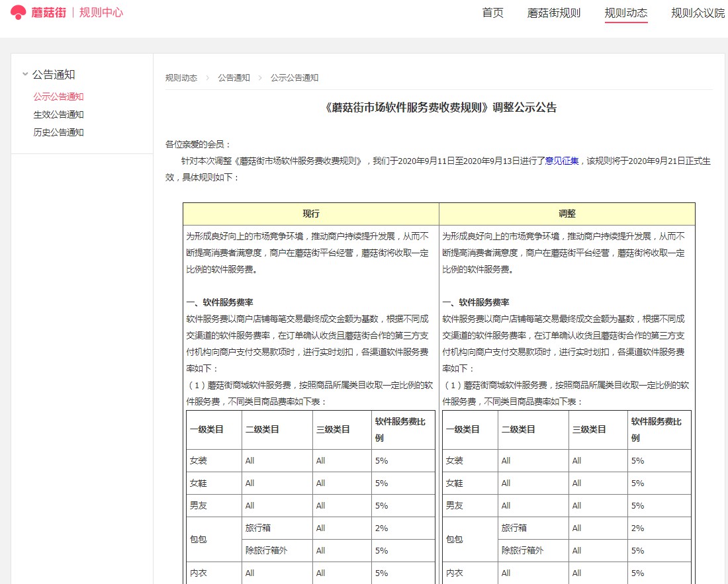Open the 规则中心 header title
728x584 pixels.
click(x=101, y=13)
